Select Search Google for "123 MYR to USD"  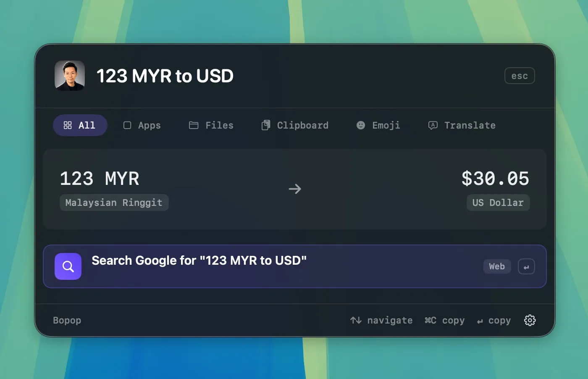point(295,266)
